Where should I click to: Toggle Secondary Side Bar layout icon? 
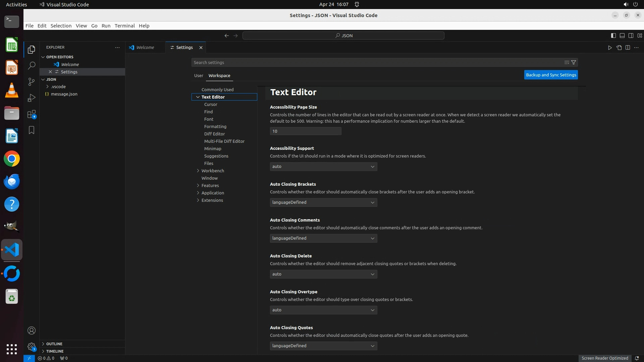point(631,36)
